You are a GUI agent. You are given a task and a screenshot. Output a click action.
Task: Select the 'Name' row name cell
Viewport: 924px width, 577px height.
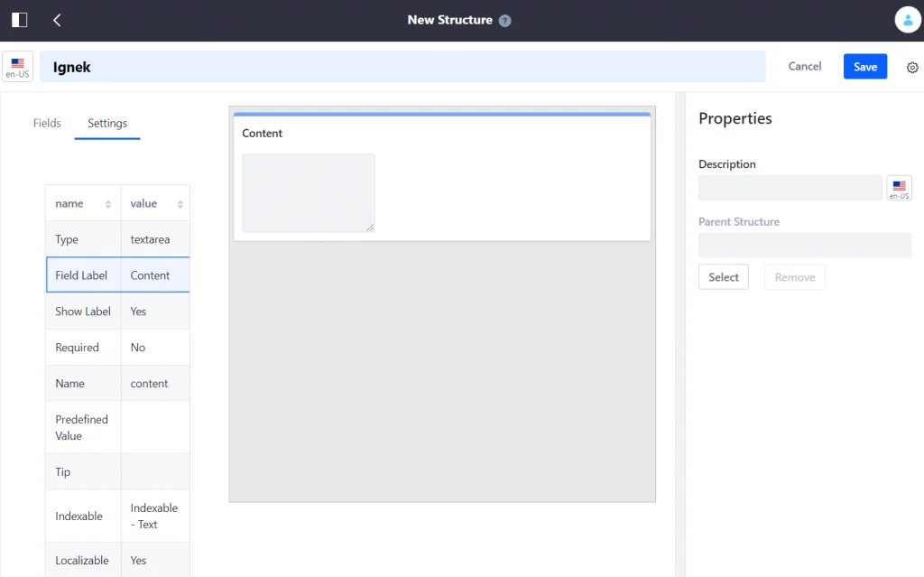click(x=83, y=383)
